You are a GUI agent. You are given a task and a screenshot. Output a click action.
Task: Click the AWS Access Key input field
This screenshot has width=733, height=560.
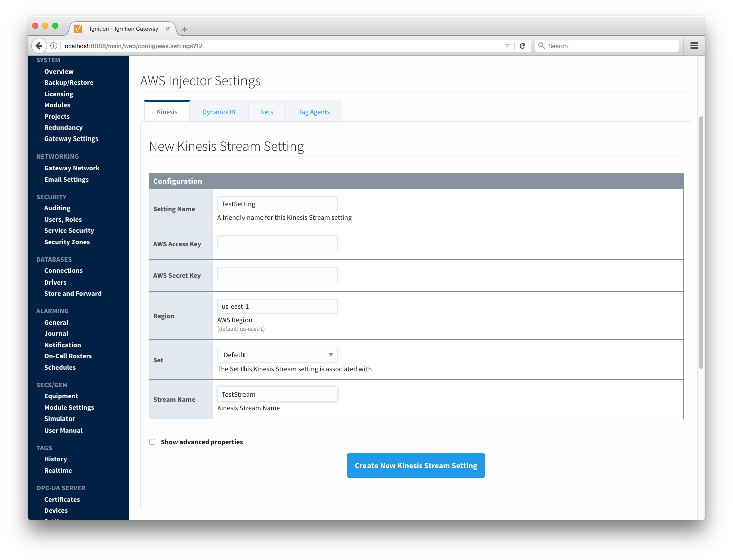tap(277, 243)
